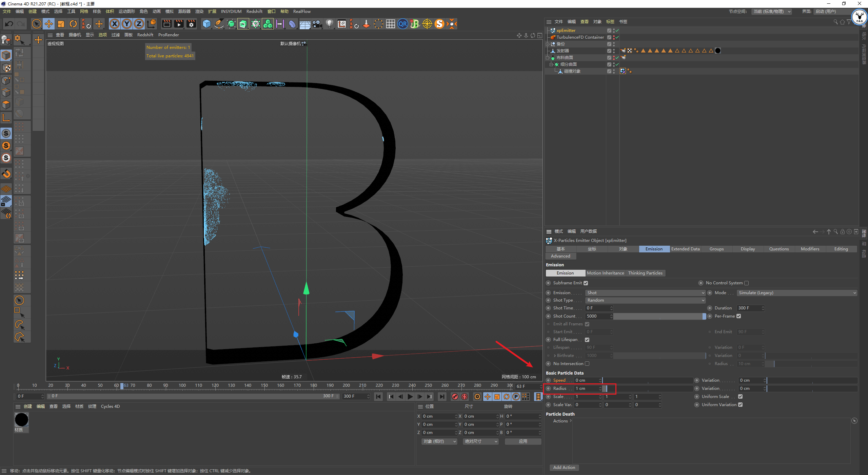Click the light bulb Light icon
Image resolution: width=868 pixels, height=475 pixels.
(329, 24)
